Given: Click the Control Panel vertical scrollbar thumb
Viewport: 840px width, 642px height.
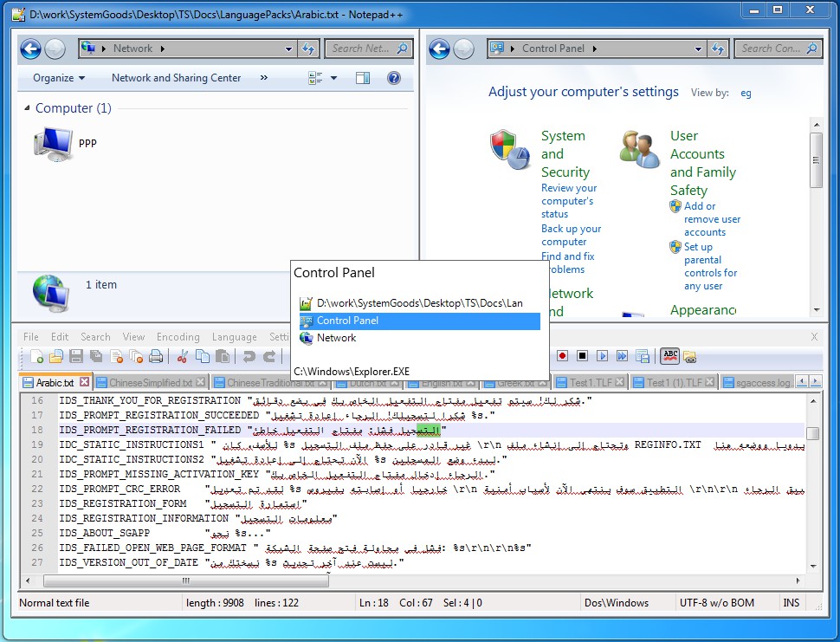Looking at the screenshot, I should tap(816, 160).
